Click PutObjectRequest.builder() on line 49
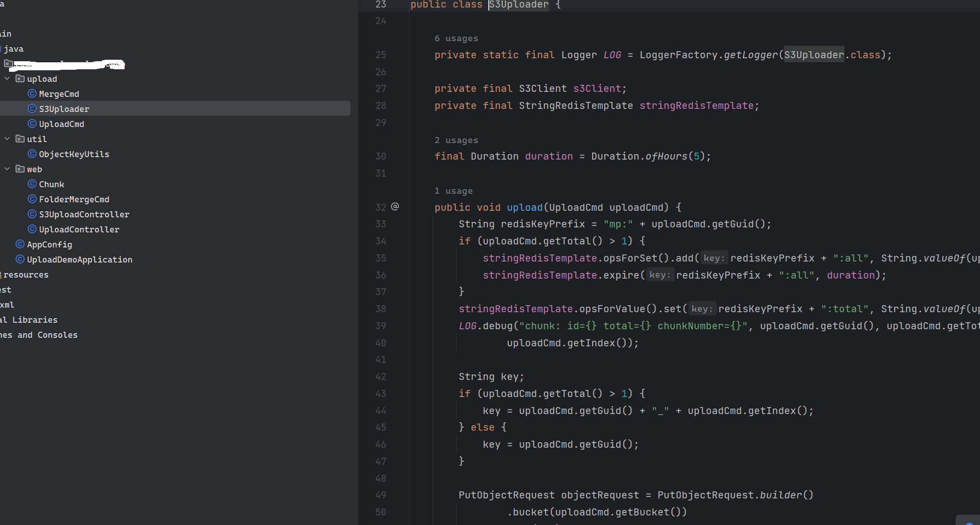 (735, 495)
